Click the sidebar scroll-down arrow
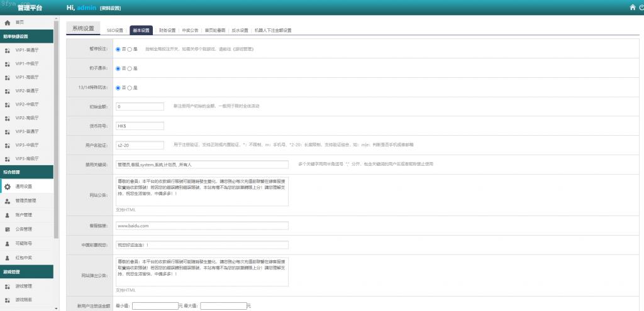The width and height of the screenshot is (644, 311). (x=57, y=308)
